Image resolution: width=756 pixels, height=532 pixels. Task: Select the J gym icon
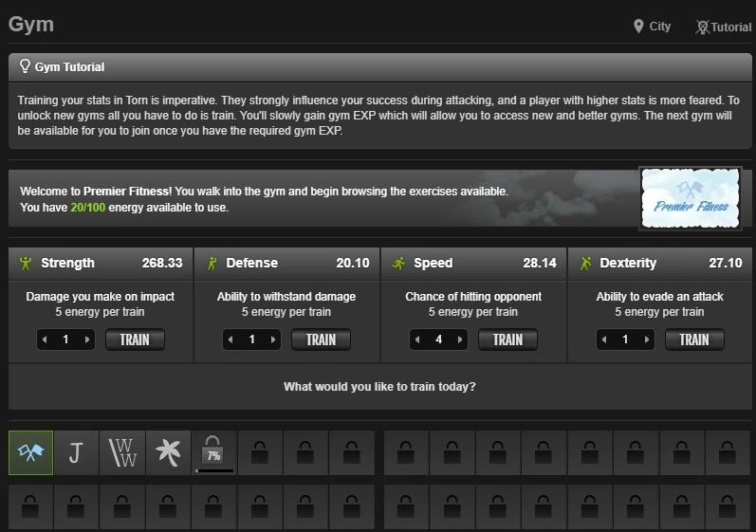click(x=76, y=452)
